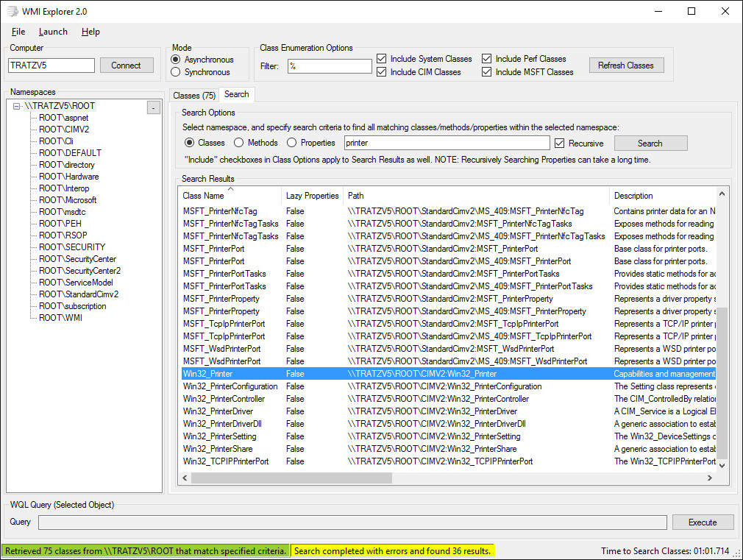The image size is (743, 560).
Task: Click the small minus button in Namespaces panel
Action: click(154, 107)
